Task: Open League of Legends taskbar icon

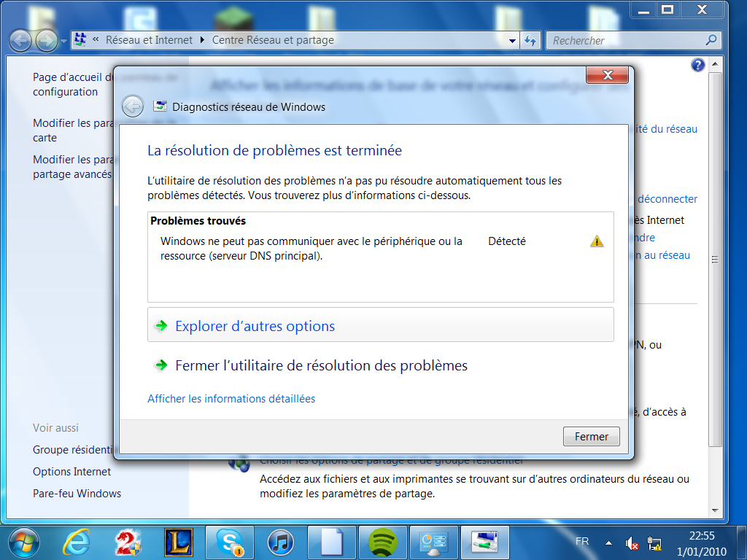Action: tap(179, 542)
